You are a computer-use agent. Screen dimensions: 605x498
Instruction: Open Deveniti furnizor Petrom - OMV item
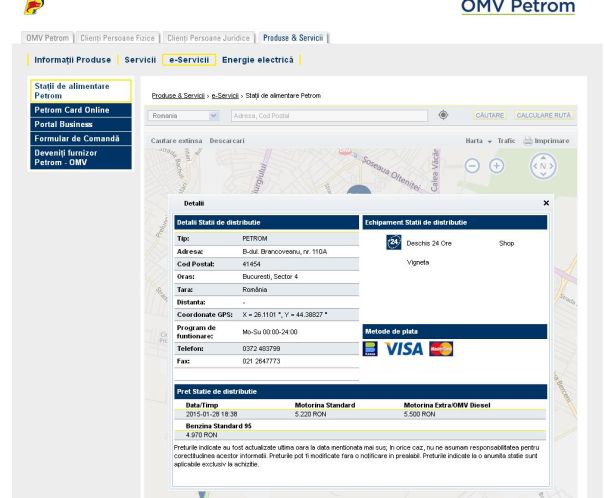pyautogui.click(x=81, y=157)
